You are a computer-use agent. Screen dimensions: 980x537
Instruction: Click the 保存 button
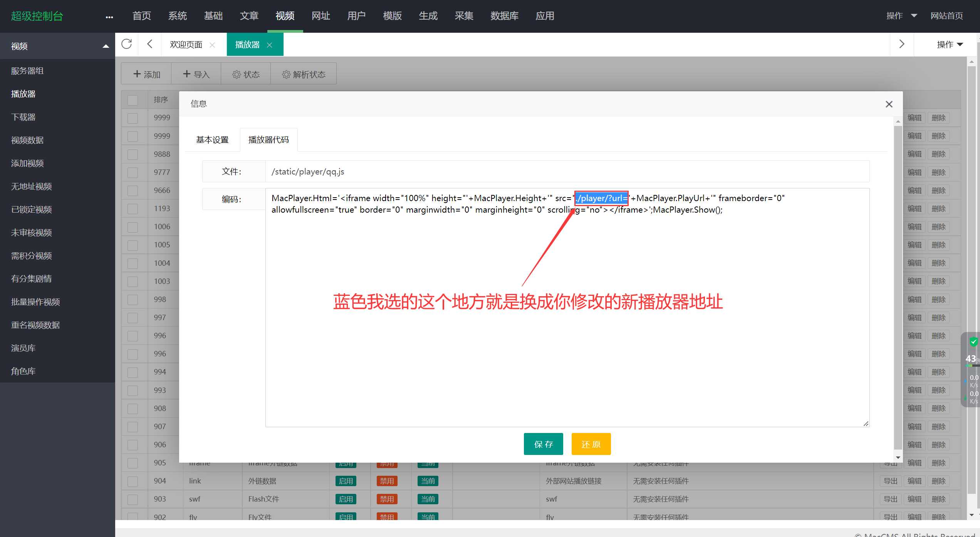click(x=543, y=444)
